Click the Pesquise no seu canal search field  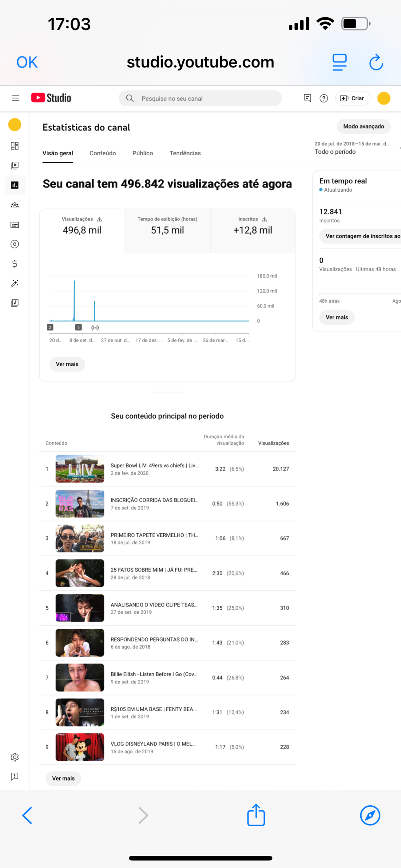pyautogui.click(x=200, y=98)
